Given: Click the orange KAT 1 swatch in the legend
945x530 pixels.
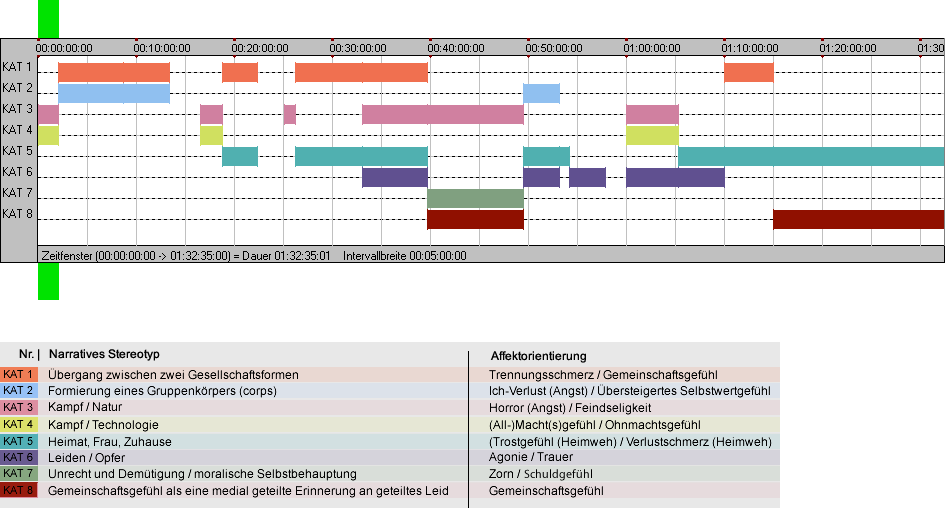Looking at the screenshot, I should pos(19,374).
